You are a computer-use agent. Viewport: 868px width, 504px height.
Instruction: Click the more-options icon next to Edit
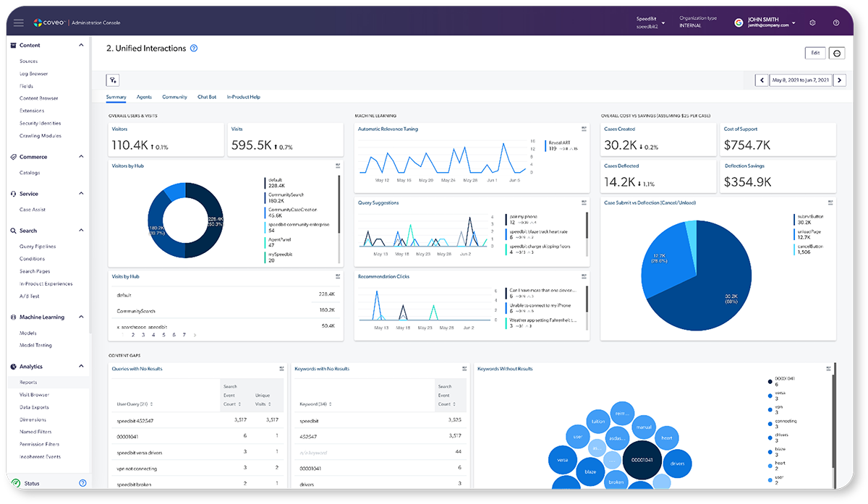click(837, 53)
